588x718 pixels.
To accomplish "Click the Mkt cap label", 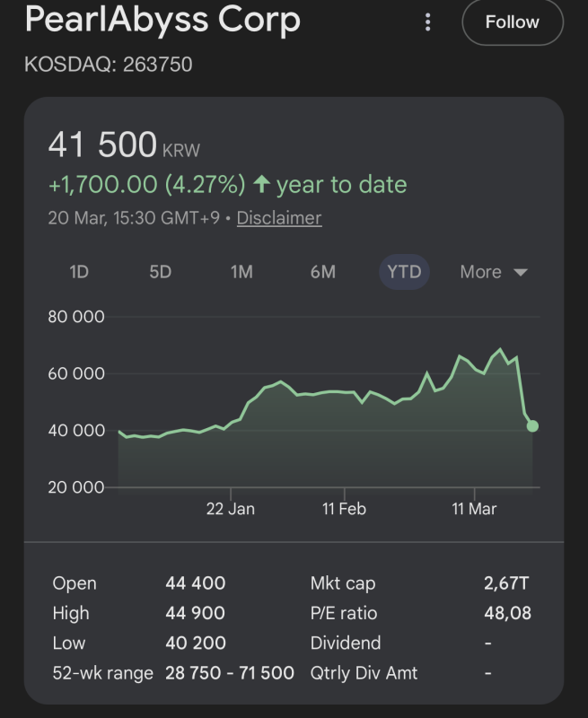I will (x=343, y=583).
